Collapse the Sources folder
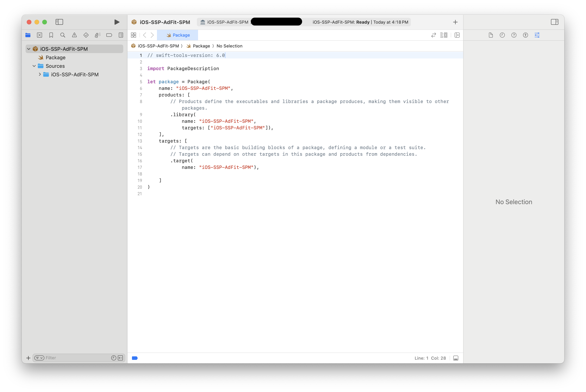The width and height of the screenshot is (586, 392). tap(34, 66)
